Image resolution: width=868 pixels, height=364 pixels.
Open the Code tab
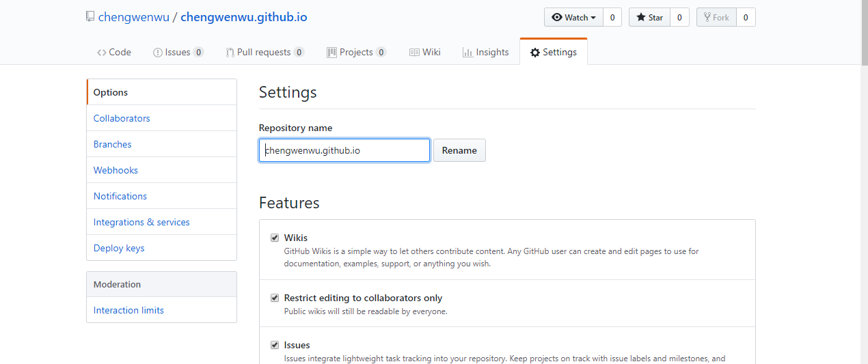click(114, 53)
